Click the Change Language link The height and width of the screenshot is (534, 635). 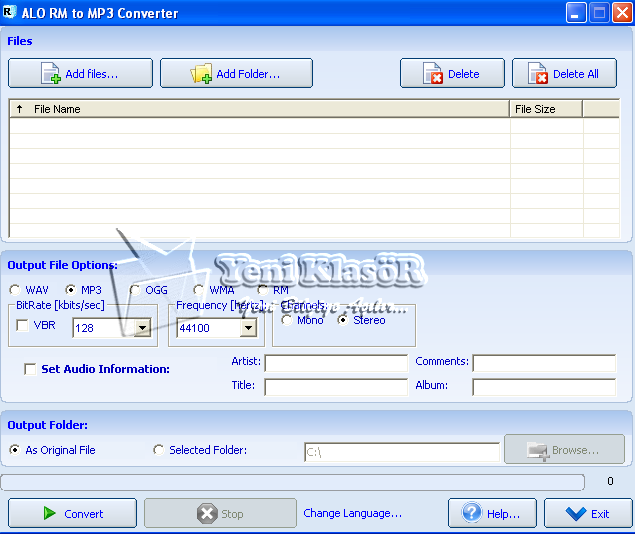tap(352, 514)
